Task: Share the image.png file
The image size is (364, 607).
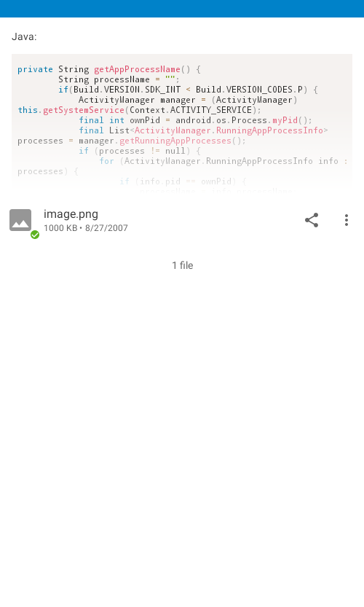Action: click(312, 220)
